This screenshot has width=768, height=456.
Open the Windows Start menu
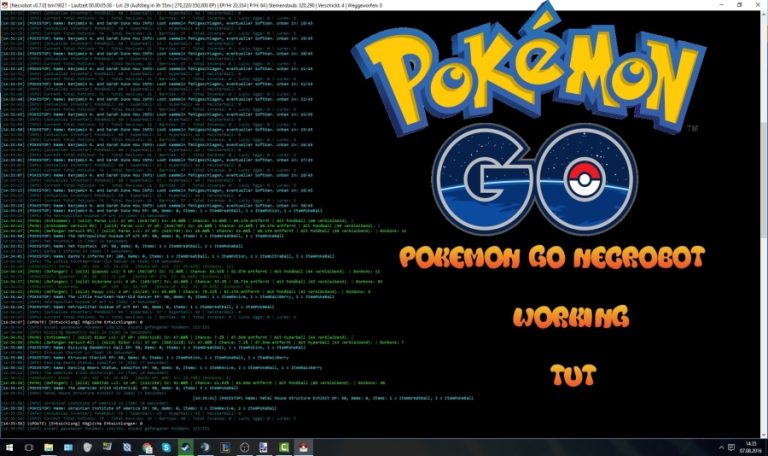click(x=9, y=447)
